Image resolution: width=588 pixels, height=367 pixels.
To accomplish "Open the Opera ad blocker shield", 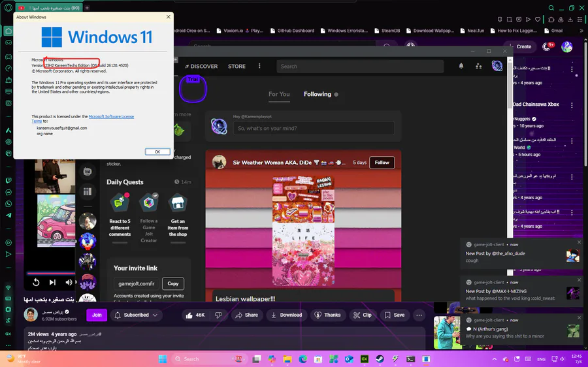I will (519, 19).
